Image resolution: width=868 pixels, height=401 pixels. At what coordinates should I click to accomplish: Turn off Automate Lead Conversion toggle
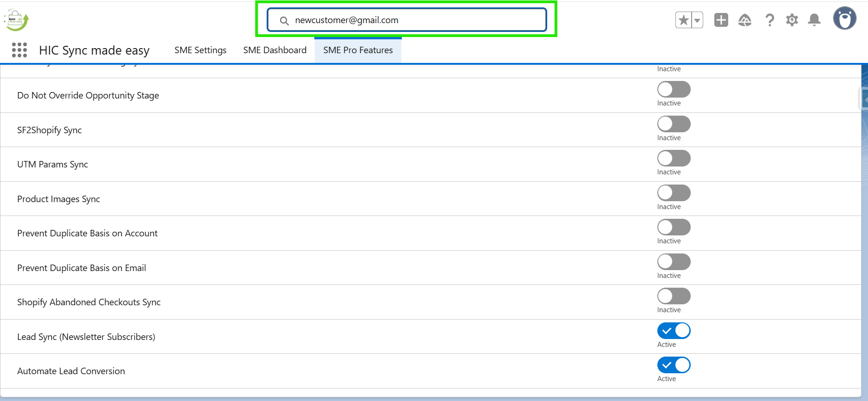674,365
